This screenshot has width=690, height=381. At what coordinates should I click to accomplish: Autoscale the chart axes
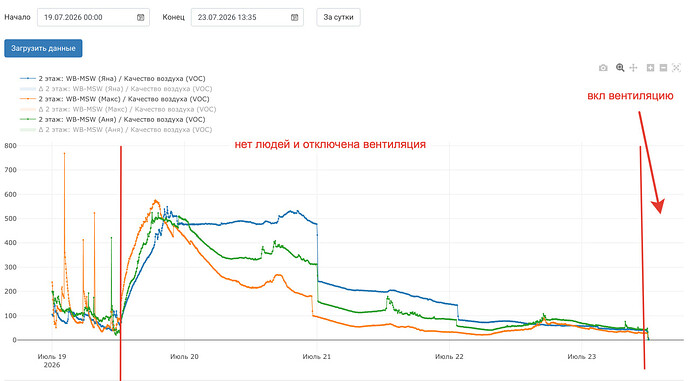pyautogui.click(x=676, y=68)
